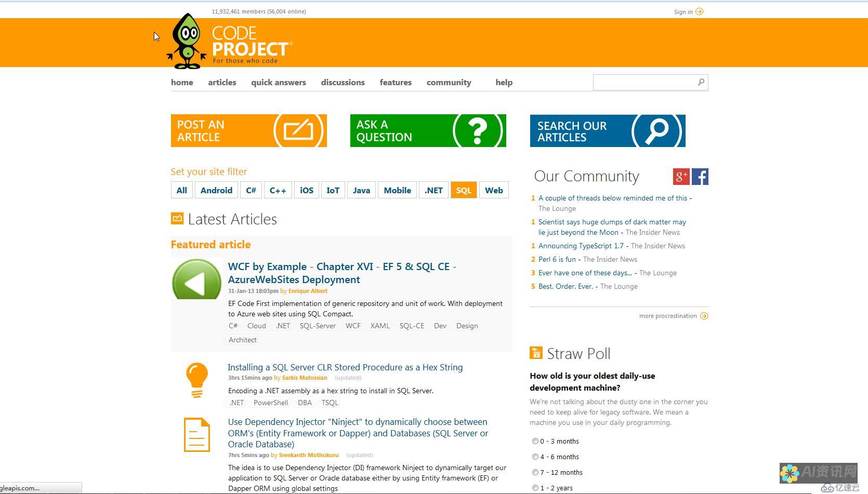868x494 pixels.
Task: Set site filter to All
Action: (x=181, y=190)
